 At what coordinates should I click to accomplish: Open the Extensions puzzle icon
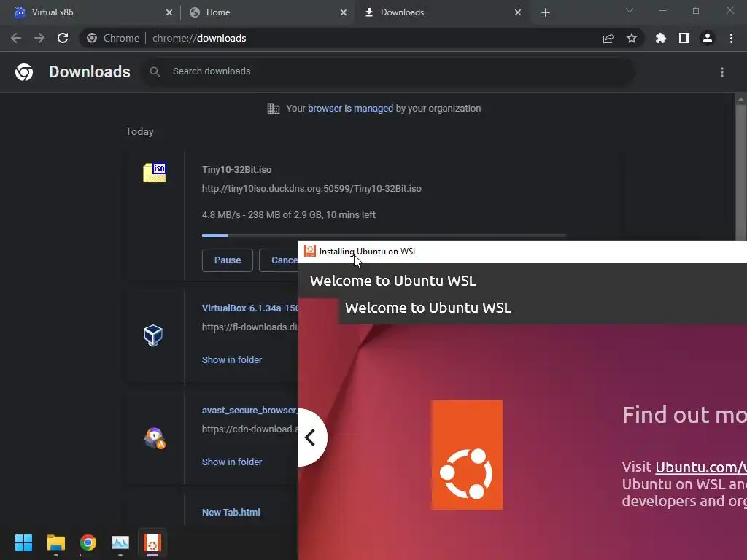tap(661, 38)
